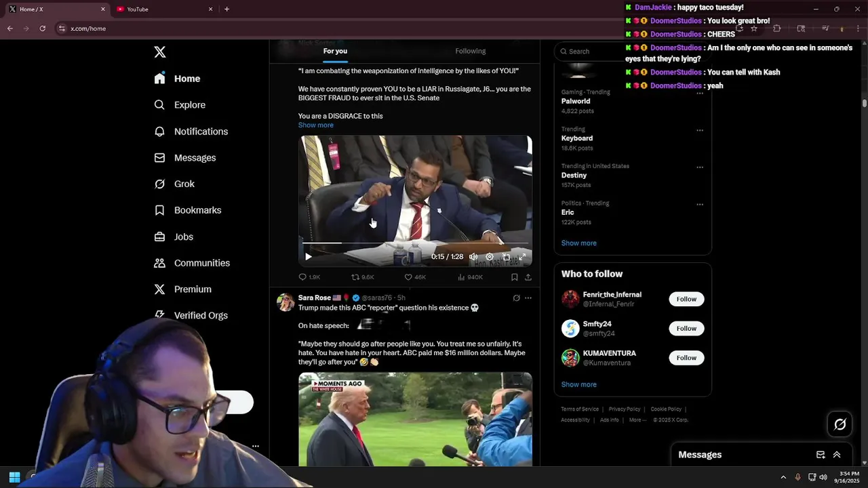Bookmark the Kash Patel video post

point(515,277)
